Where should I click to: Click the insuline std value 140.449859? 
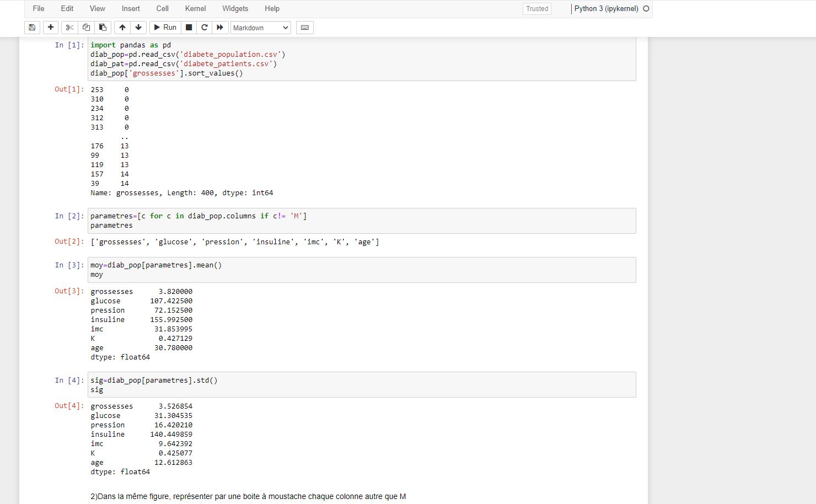pos(171,435)
